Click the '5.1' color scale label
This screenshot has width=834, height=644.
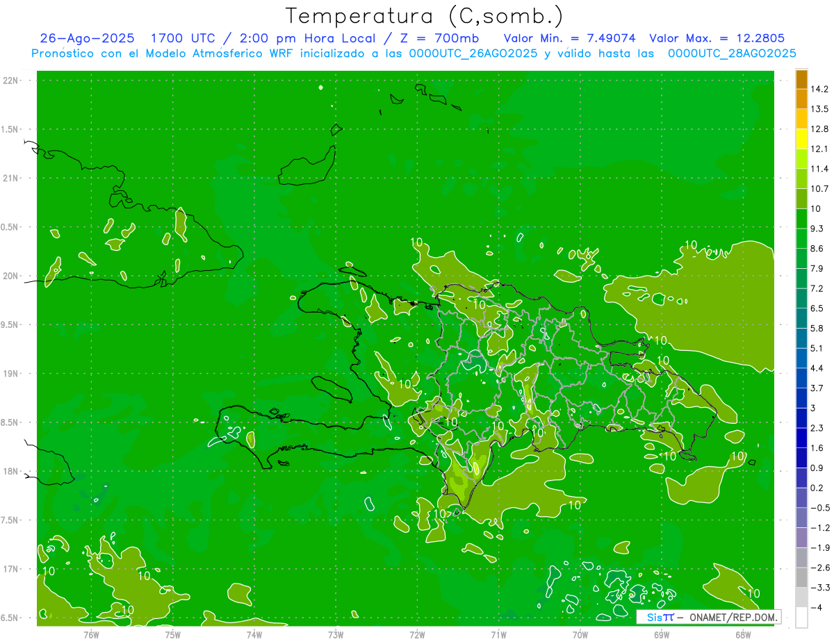click(817, 348)
